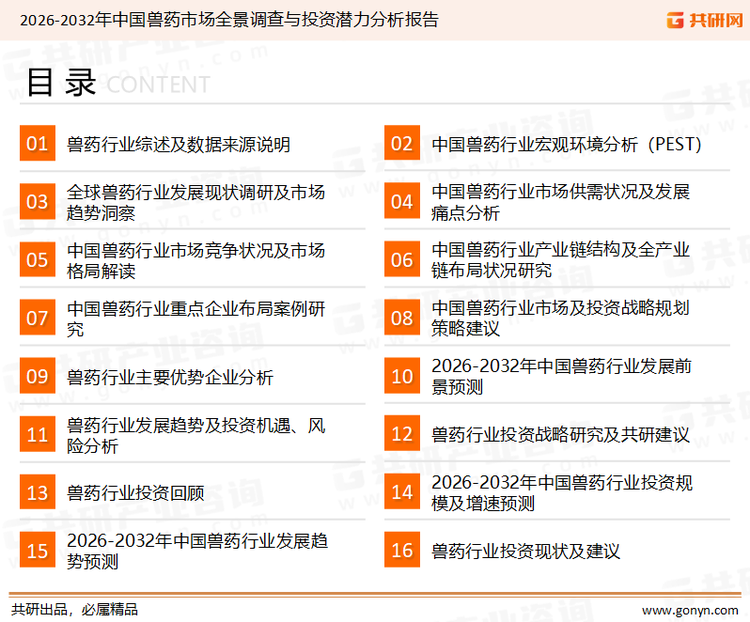Click the orange 05 number box
The image size is (750, 622).
coord(37,260)
